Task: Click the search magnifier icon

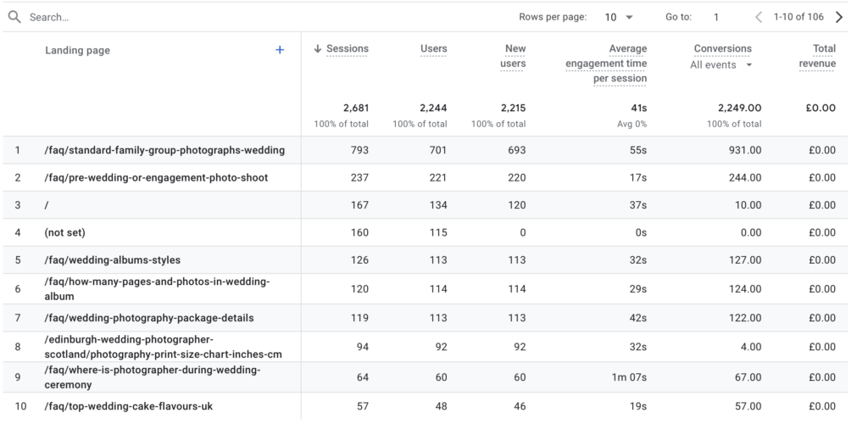Action: pos(14,17)
